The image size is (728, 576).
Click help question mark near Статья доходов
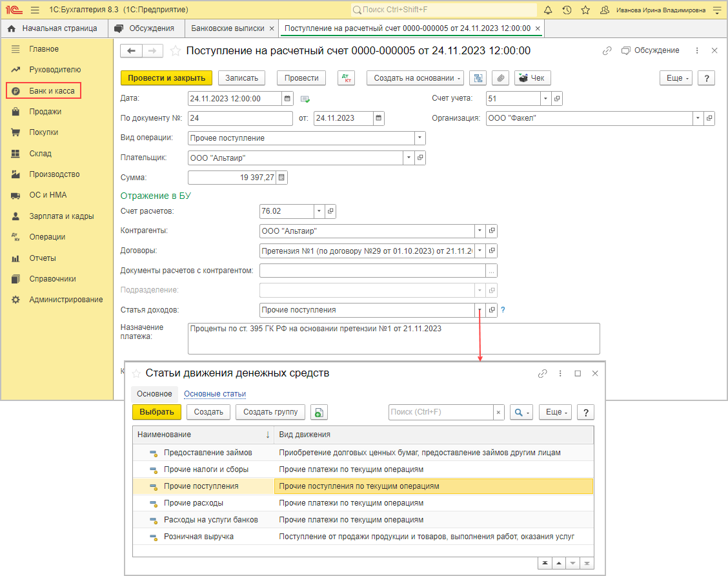pyautogui.click(x=503, y=310)
